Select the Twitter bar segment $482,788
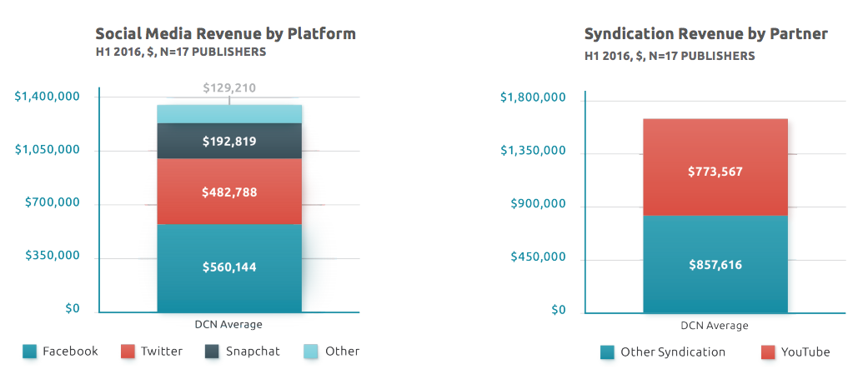 click(x=230, y=192)
